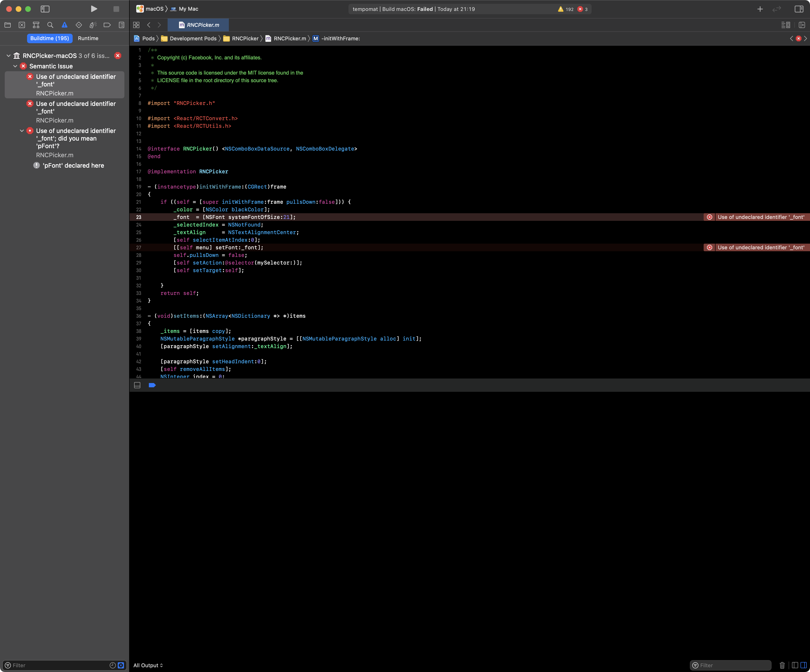Open the macOS scheme selector
Viewport: 810px width, 672px height.
click(150, 9)
